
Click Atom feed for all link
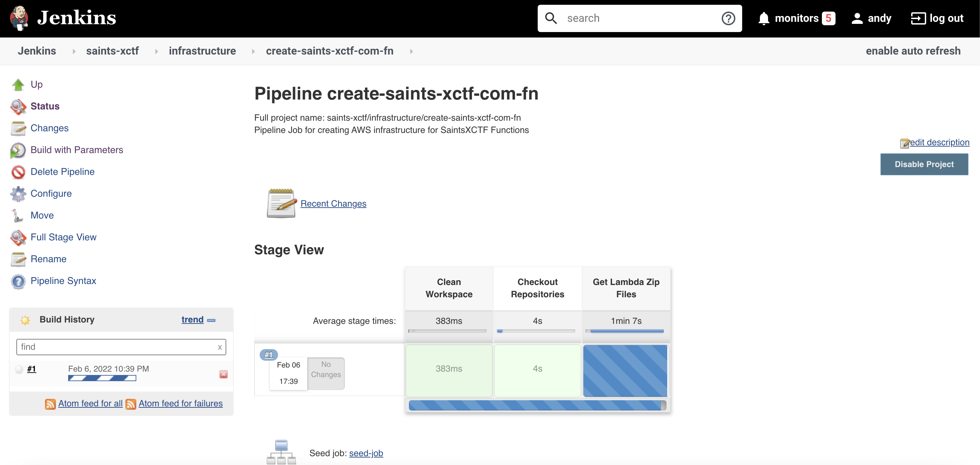point(90,403)
